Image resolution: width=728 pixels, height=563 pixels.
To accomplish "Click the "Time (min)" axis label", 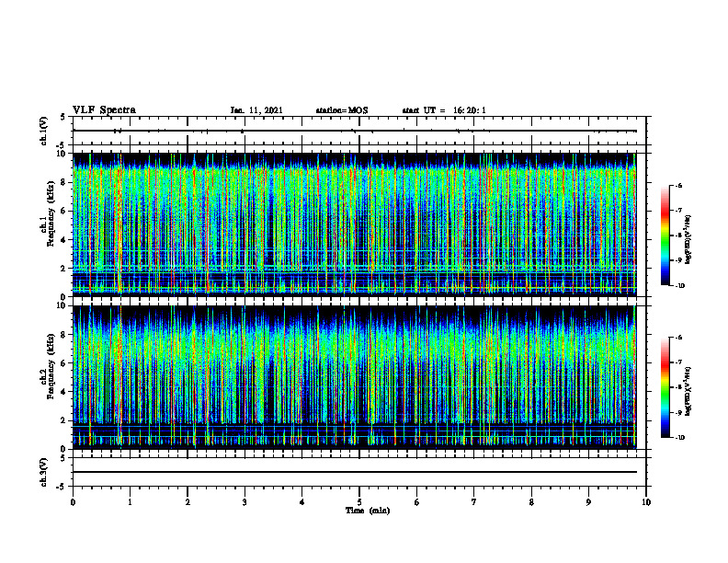I will (368, 511).
